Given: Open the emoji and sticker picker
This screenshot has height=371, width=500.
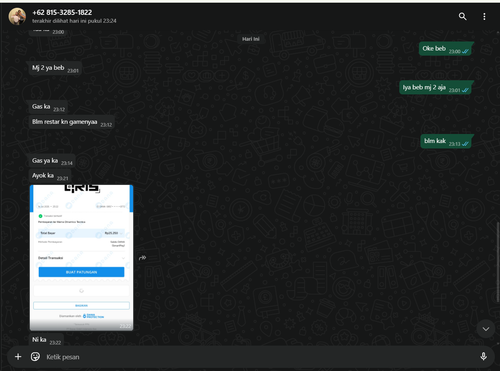Looking at the screenshot, I should pyautogui.click(x=35, y=357).
